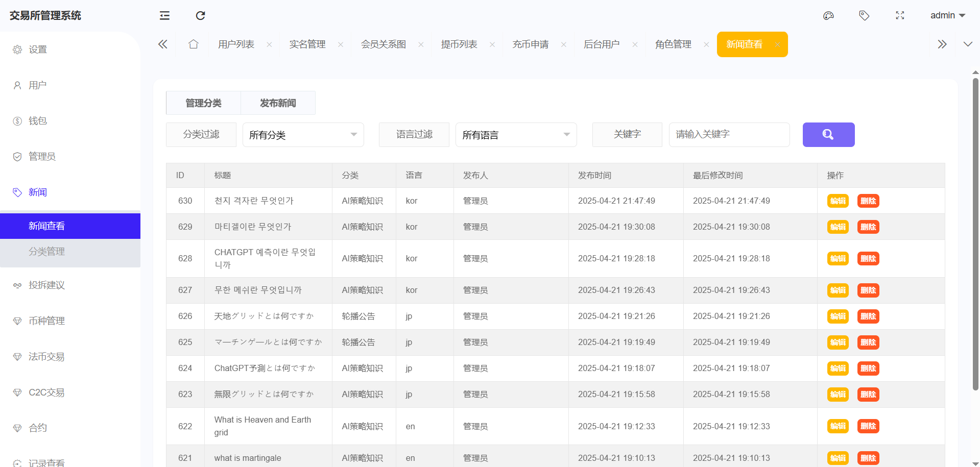Expand the admin user menu
Screen dimensions: 980x467
[x=947, y=15]
